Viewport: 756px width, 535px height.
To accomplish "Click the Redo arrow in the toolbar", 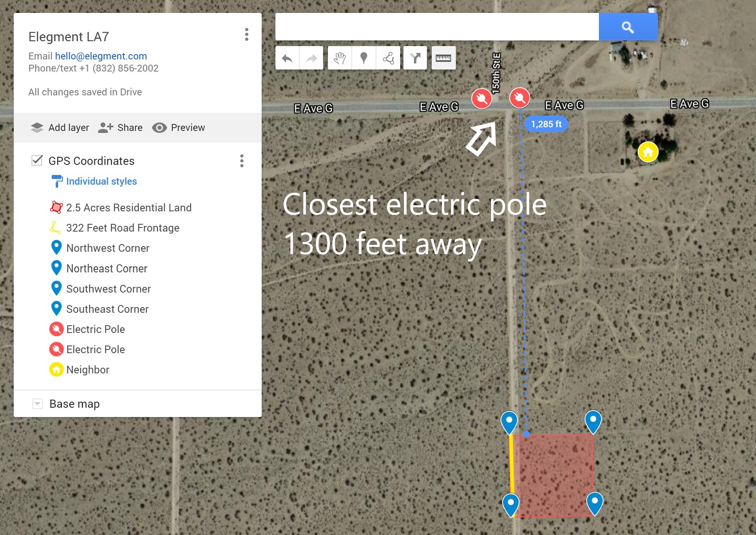I will 311,58.
